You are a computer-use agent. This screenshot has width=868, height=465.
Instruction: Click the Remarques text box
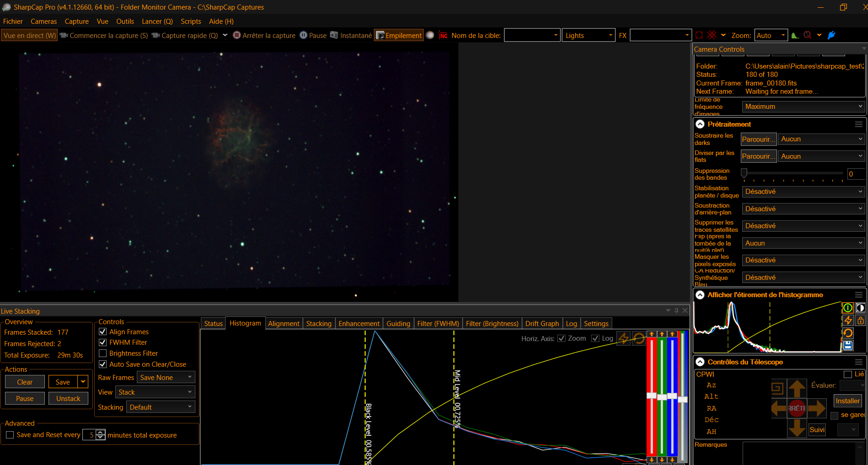[x=800, y=453]
